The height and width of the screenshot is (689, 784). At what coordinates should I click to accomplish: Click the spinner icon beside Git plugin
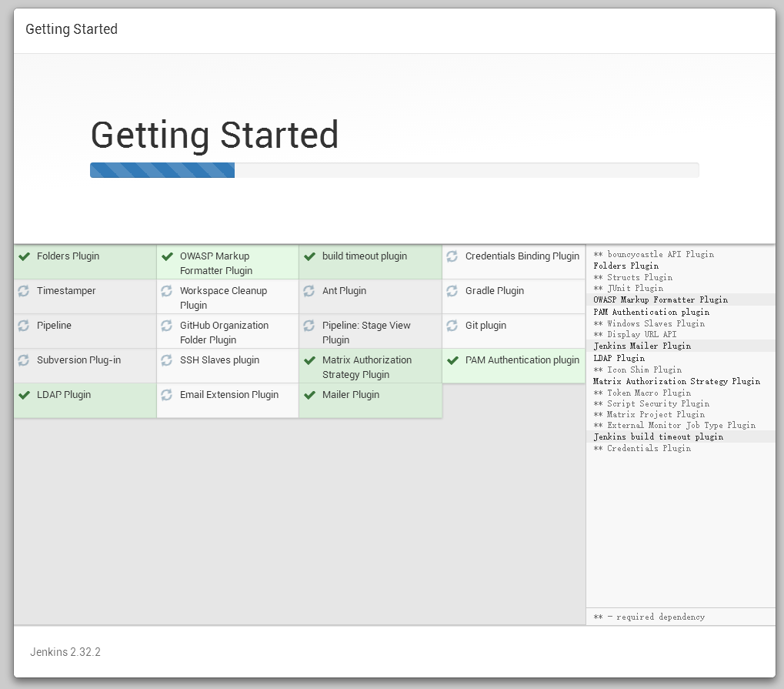click(452, 326)
